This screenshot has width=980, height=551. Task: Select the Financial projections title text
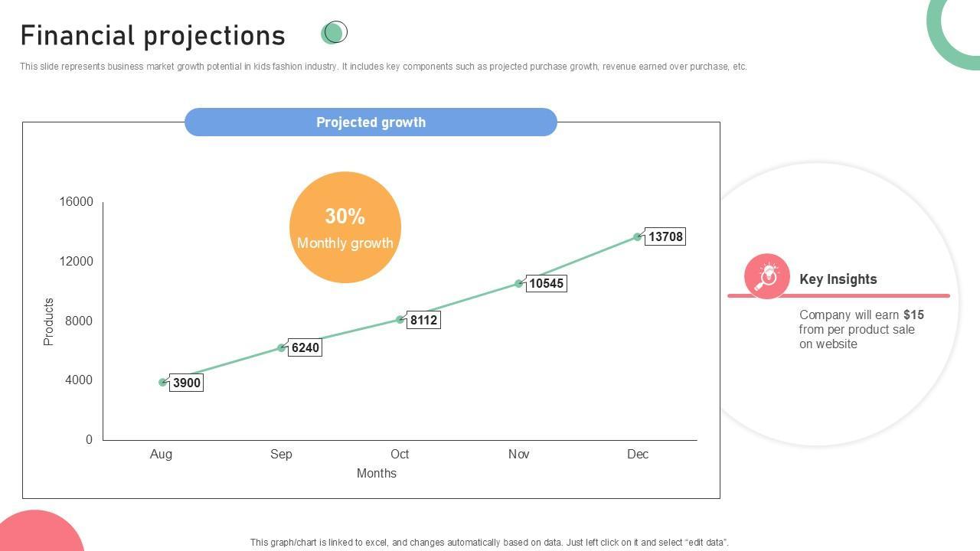pyautogui.click(x=153, y=36)
